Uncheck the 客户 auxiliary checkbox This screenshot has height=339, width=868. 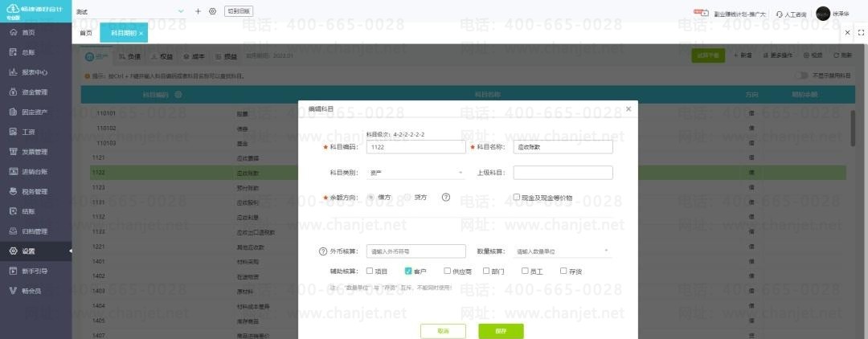(408, 271)
